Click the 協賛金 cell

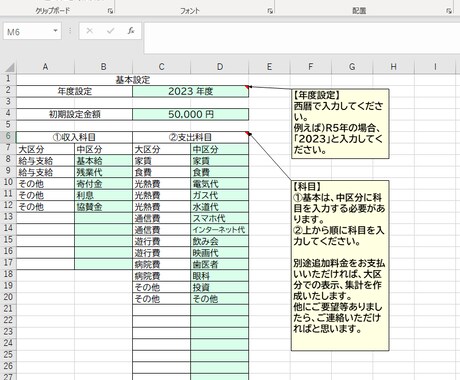point(103,207)
